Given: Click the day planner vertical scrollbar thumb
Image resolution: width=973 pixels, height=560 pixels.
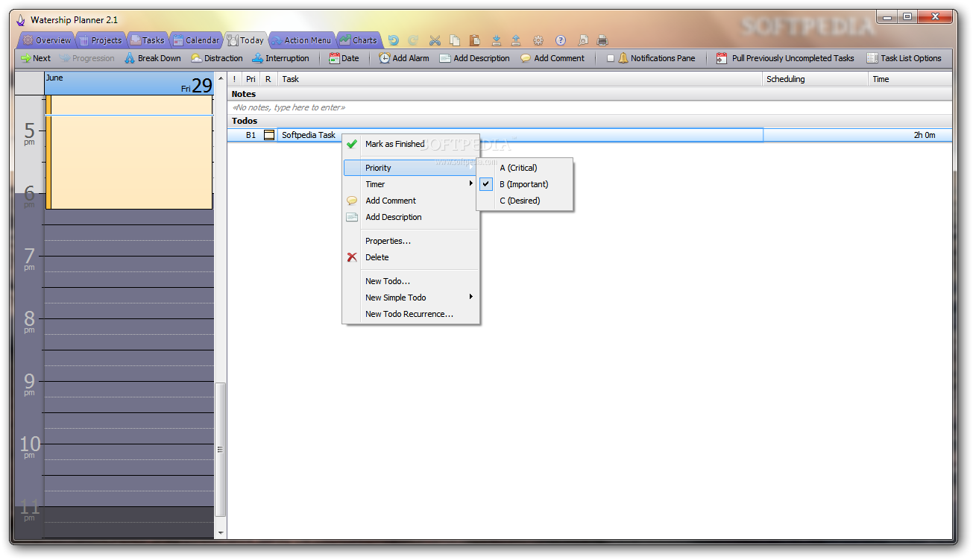Looking at the screenshot, I should 220,450.
